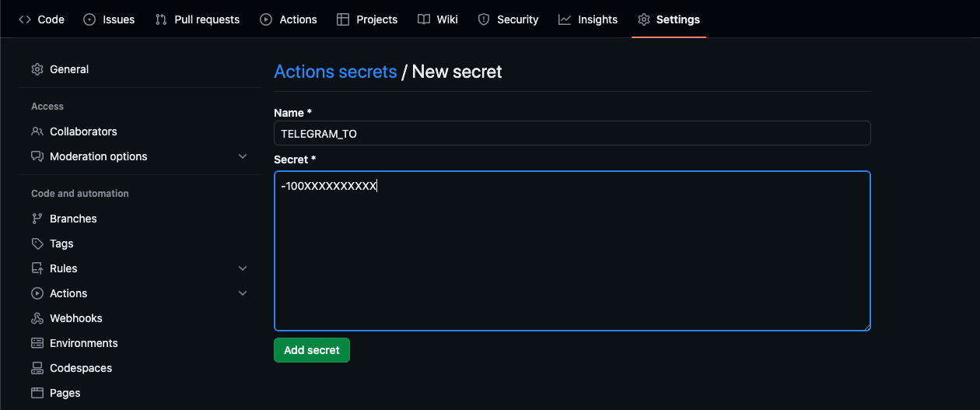Expand the Moderation options chevron
Screen dimensions: 980x410
pyautogui.click(x=243, y=156)
